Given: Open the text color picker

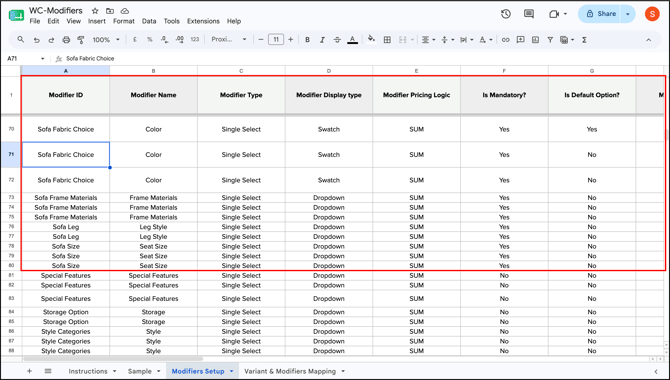Looking at the screenshot, I should 353,39.
